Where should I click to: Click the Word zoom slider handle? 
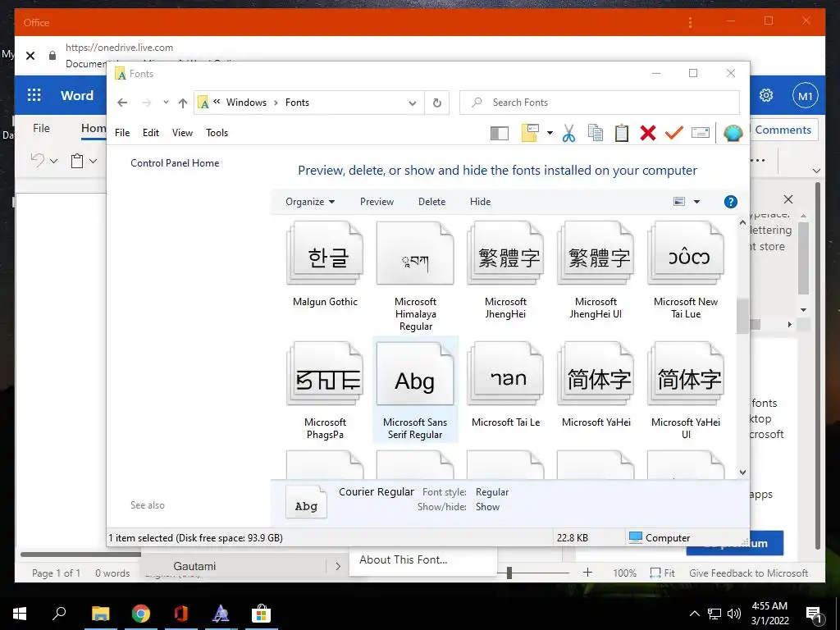[509, 573]
